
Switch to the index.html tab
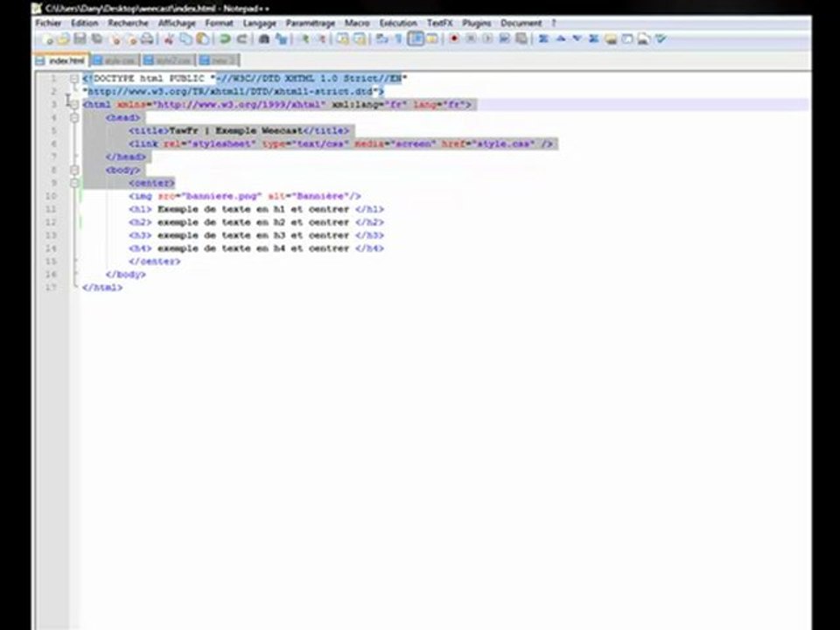pos(60,60)
